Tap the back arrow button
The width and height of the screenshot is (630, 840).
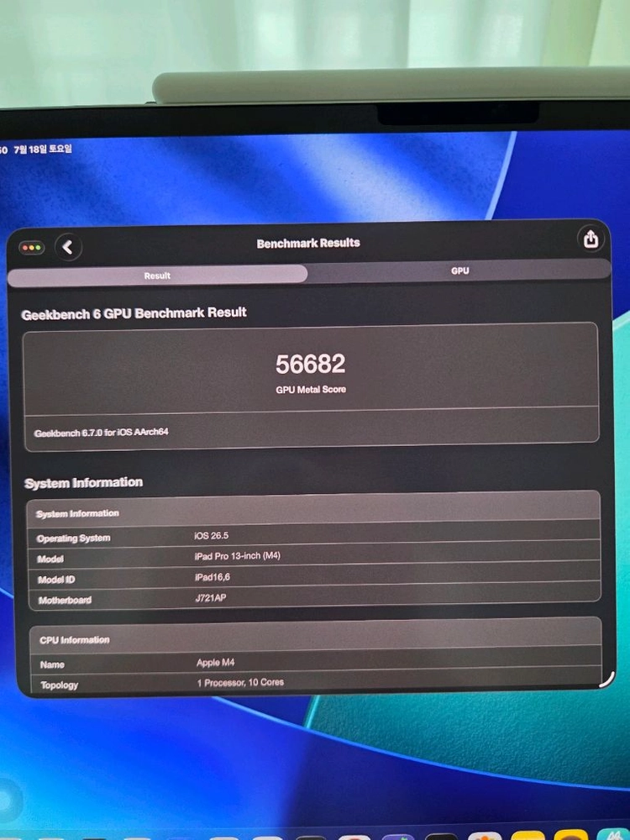(x=68, y=248)
